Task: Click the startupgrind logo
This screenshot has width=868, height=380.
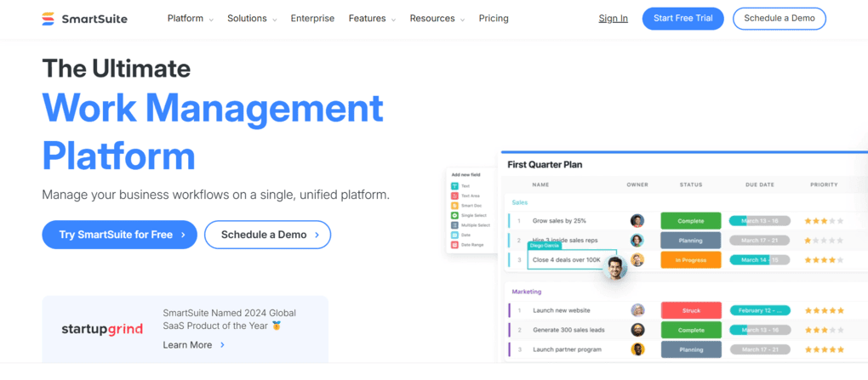Action: pos(102,329)
